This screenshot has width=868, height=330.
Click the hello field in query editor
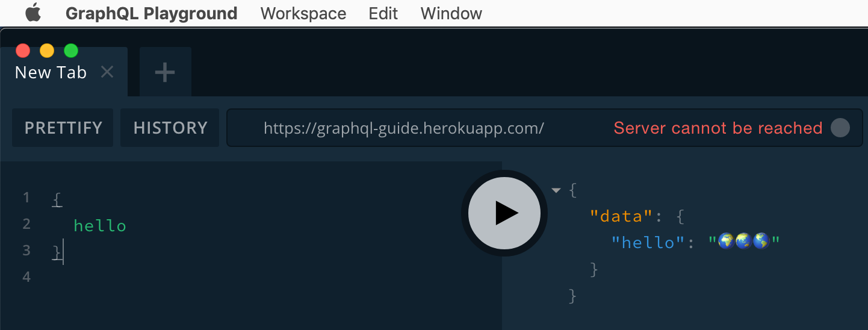coord(100,226)
